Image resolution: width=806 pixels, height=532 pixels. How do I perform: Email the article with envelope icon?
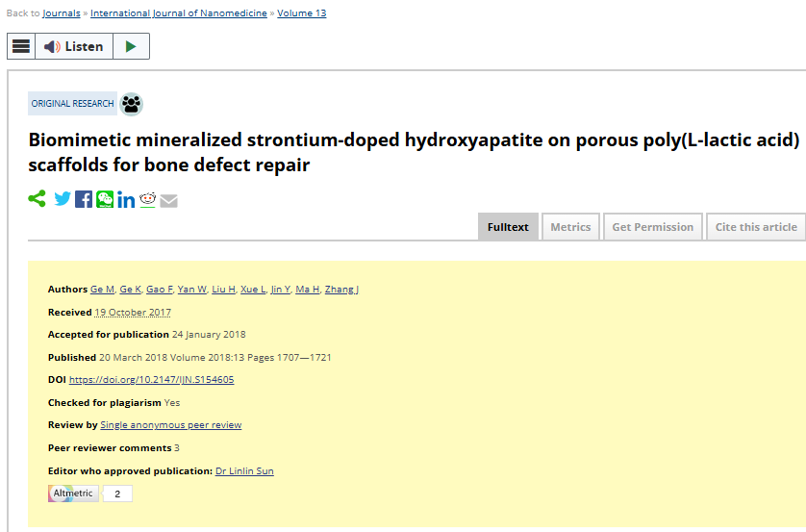tap(168, 200)
